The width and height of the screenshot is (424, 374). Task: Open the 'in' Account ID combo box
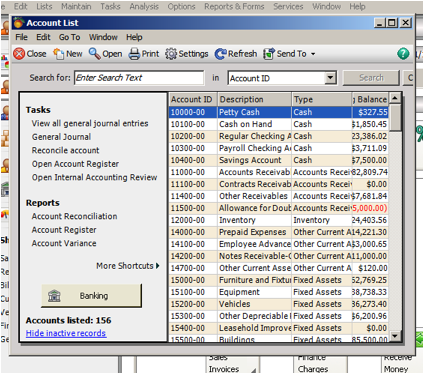click(x=282, y=78)
